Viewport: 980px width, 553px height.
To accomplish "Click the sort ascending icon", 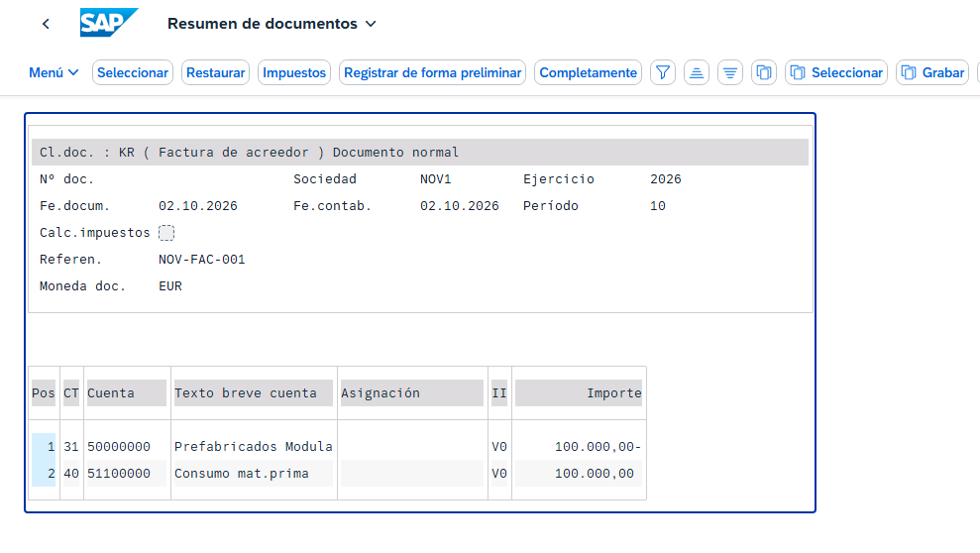I will click(x=697, y=72).
